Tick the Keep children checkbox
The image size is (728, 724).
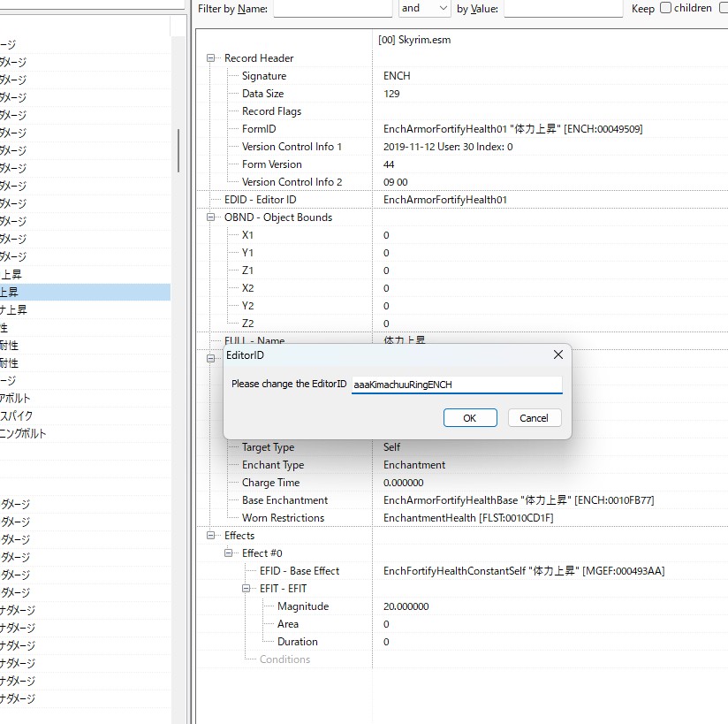[x=666, y=8]
